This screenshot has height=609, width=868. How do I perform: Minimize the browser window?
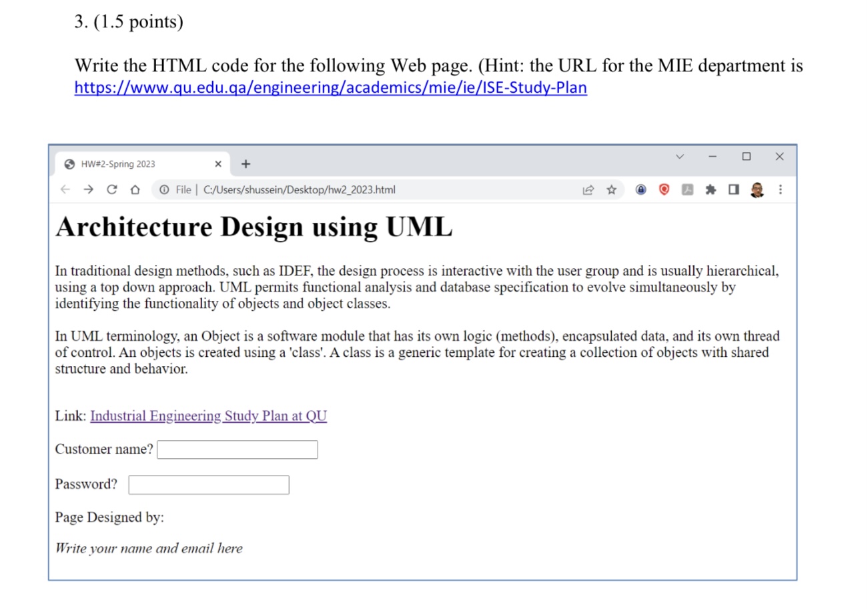(x=713, y=157)
